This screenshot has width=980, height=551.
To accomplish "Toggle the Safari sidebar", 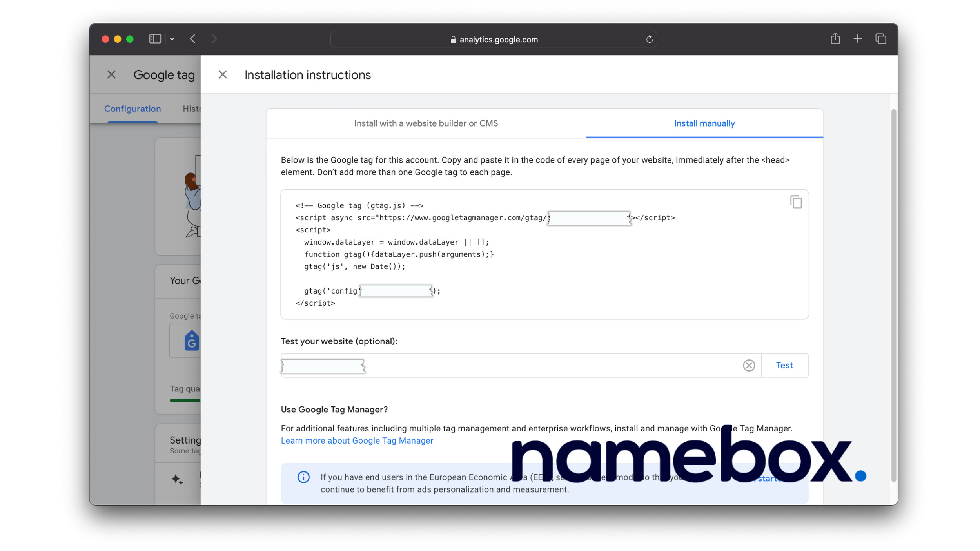I will 155,39.
